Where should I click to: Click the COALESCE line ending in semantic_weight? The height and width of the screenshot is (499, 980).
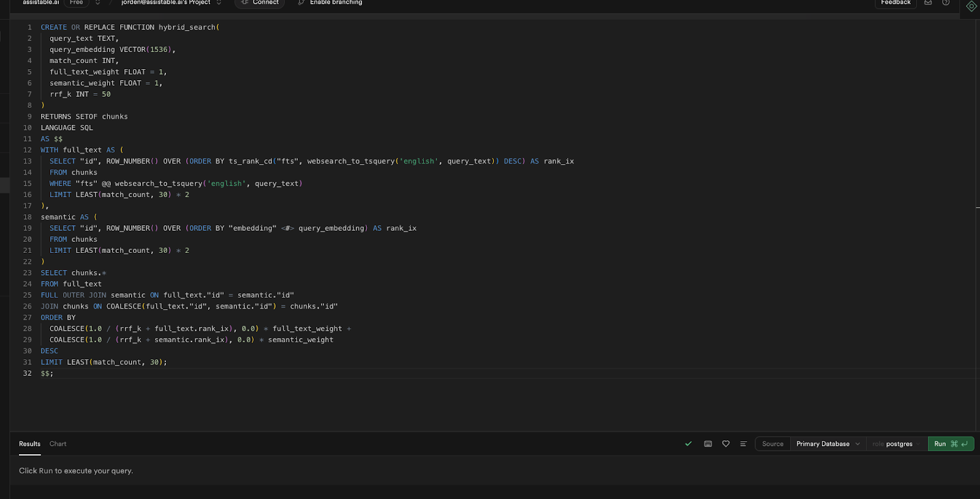pyautogui.click(x=192, y=340)
